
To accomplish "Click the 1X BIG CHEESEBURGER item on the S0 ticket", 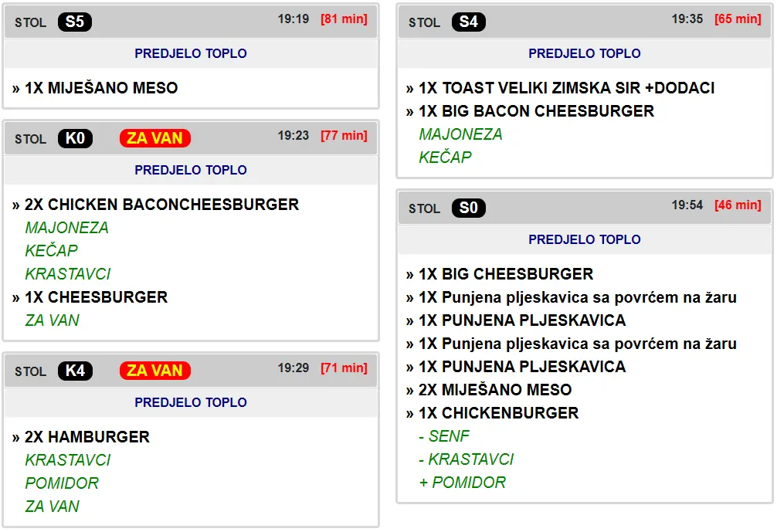I will [506, 274].
